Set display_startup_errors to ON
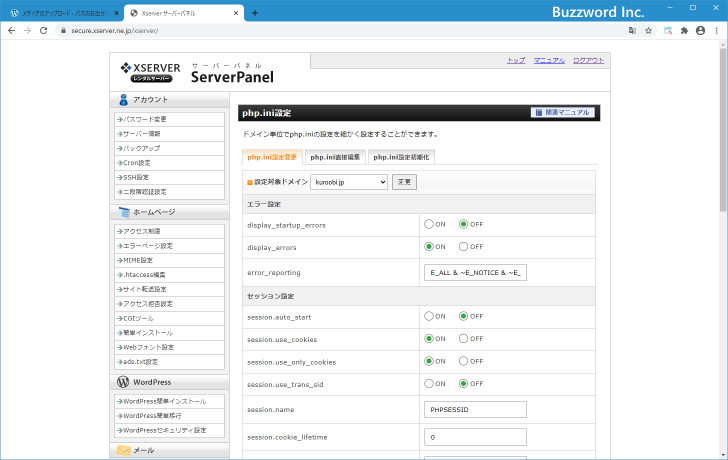728x460 pixels. point(429,225)
